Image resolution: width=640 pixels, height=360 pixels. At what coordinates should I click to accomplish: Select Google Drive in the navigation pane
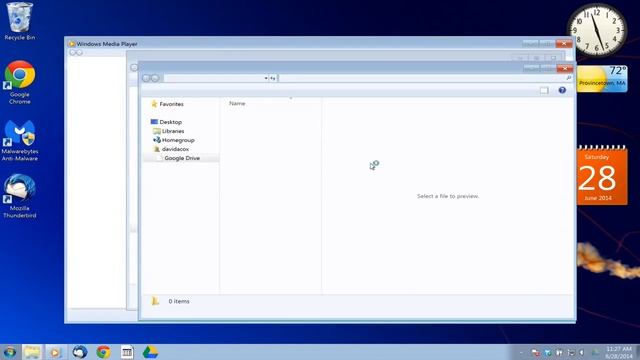(x=182, y=158)
